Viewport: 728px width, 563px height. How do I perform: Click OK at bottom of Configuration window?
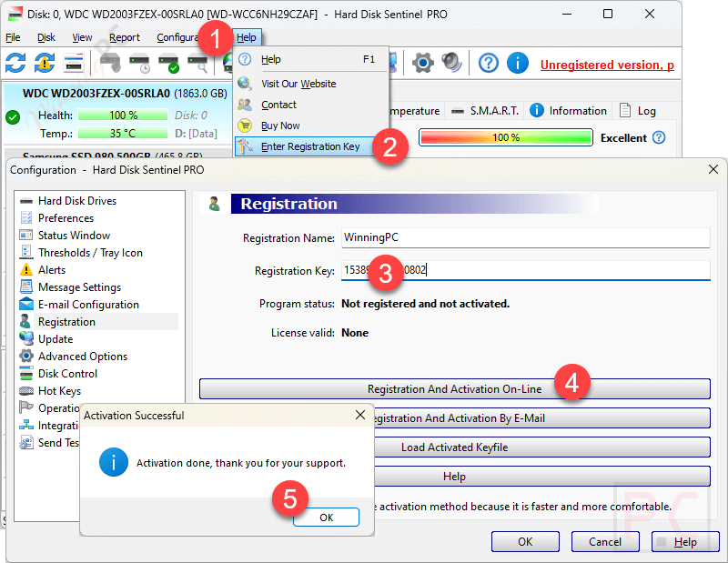point(525,542)
